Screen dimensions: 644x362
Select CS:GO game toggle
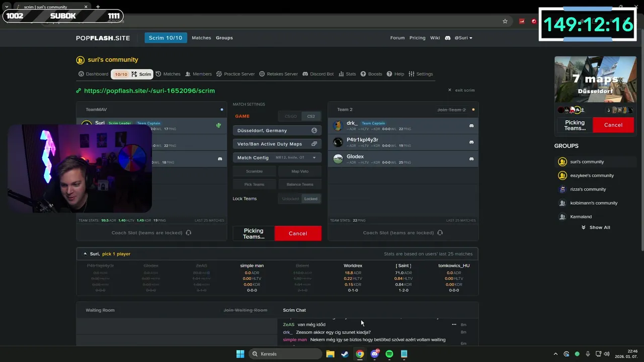tap(291, 116)
